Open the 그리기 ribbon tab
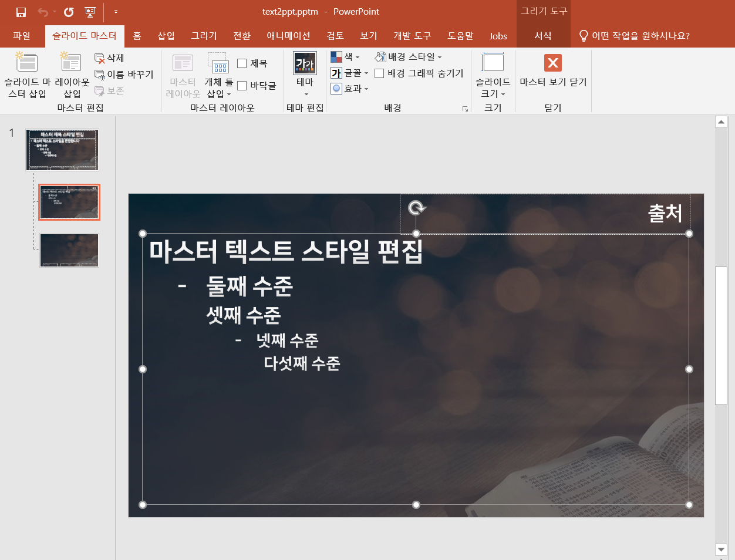735x560 pixels. [204, 36]
